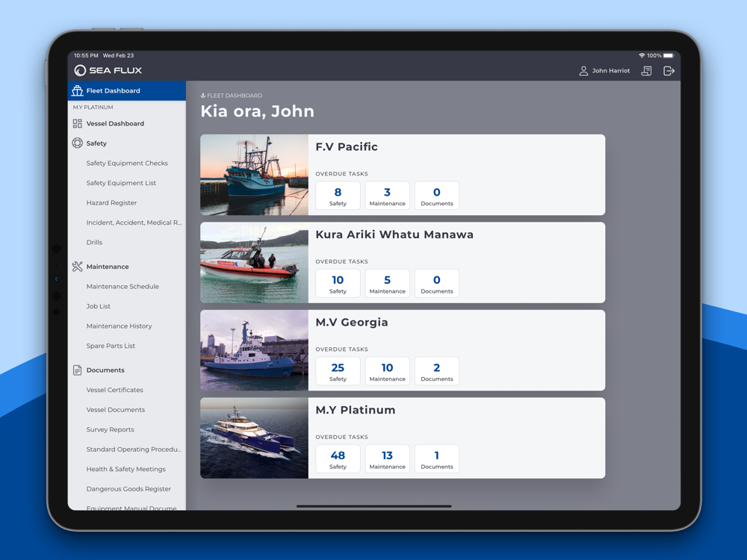Open Survey Reports
This screenshot has height=560, width=747.
110,429
